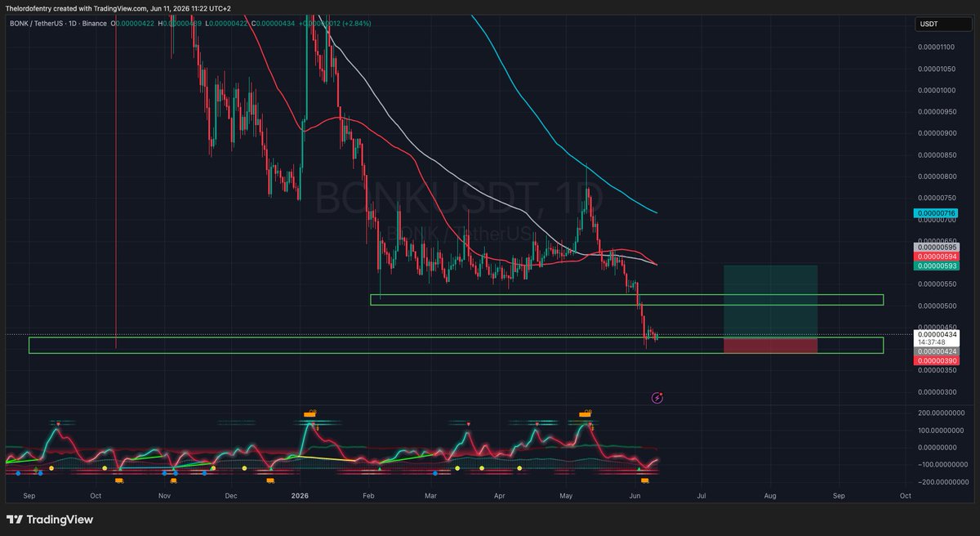Click the purple lightning event icon
This screenshot has height=536, width=980.
click(x=657, y=398)
